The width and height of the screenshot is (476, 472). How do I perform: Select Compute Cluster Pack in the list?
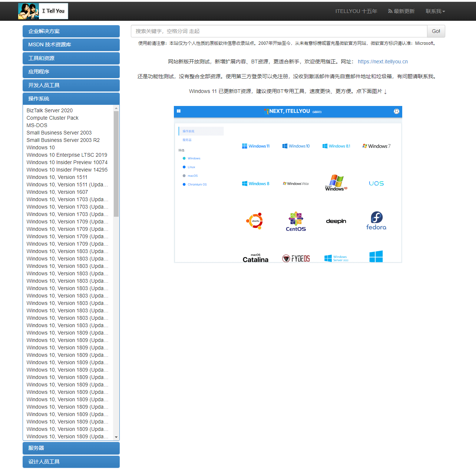[x=53, y=118]
